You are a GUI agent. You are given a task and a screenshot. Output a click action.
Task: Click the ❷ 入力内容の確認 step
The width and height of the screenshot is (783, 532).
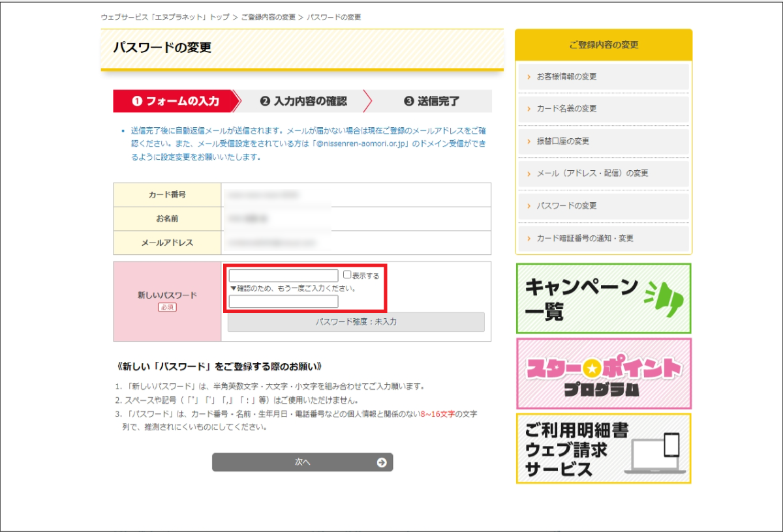click(303, 101)
